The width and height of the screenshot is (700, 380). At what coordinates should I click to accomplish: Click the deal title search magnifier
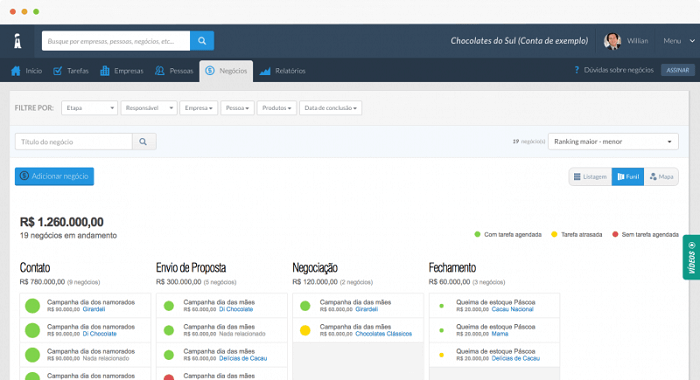pos(144,142)
